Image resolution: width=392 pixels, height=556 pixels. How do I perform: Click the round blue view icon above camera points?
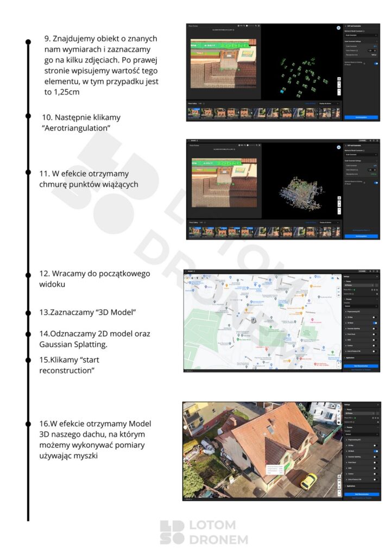pos(338,28)
